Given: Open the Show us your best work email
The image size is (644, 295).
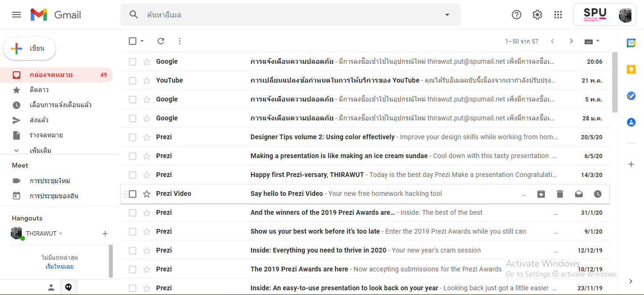Looking at the screenshot, I should 365,232.
